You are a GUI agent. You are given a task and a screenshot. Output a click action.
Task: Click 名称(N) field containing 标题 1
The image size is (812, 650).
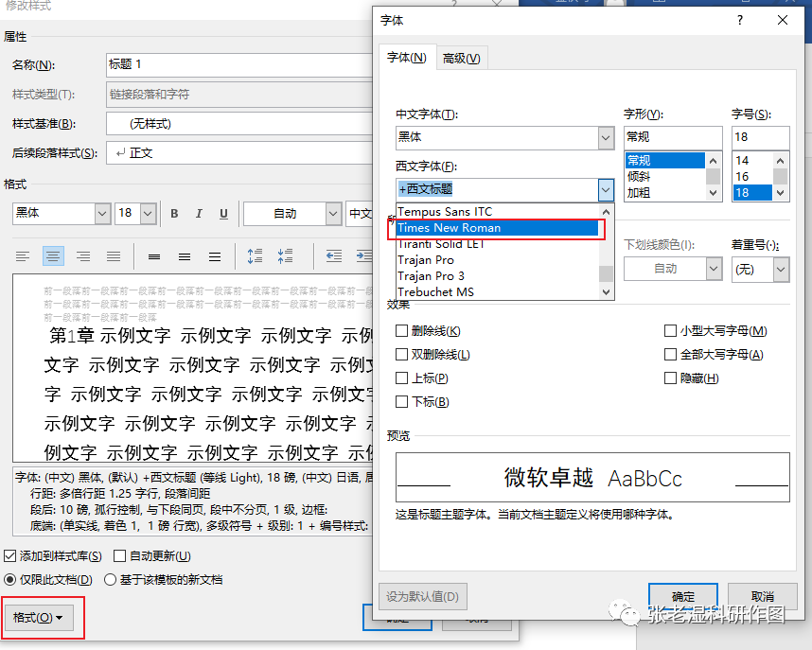pos(239,64)
